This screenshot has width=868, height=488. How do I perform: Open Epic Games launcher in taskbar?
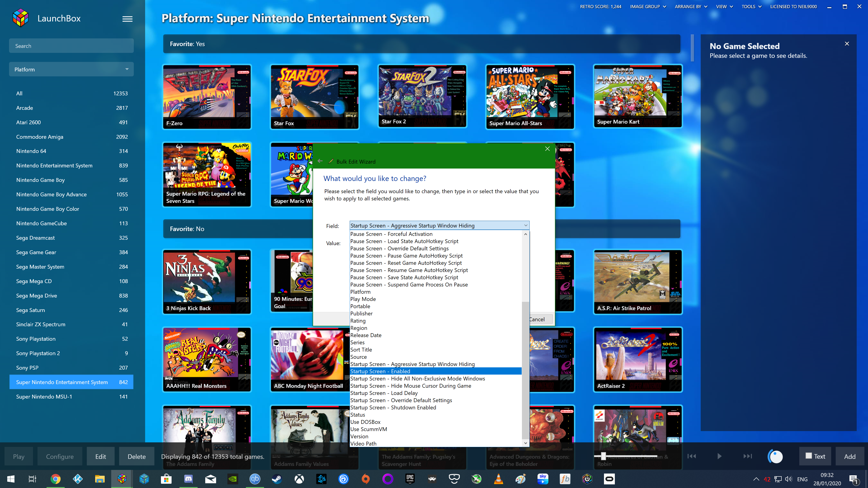(410, 479)
